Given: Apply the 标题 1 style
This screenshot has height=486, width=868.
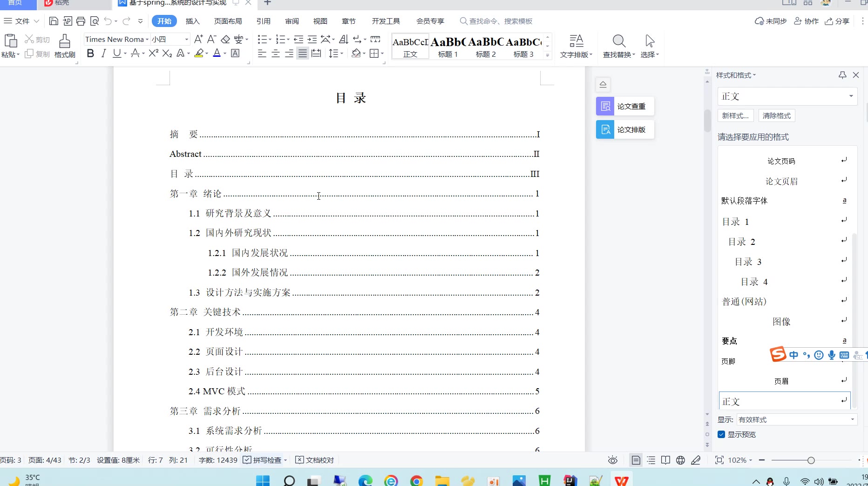Looking at the screenshot, I should coord(448,46).
